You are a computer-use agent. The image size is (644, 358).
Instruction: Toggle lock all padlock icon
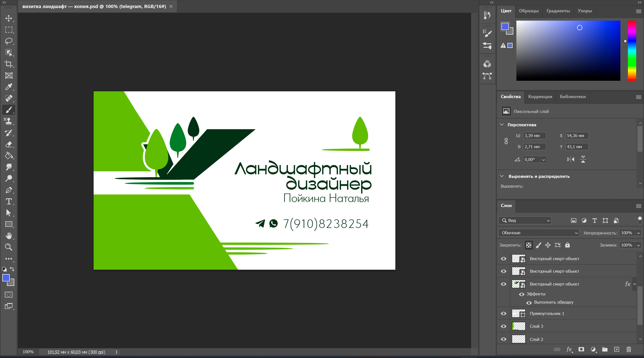(567, 245)
